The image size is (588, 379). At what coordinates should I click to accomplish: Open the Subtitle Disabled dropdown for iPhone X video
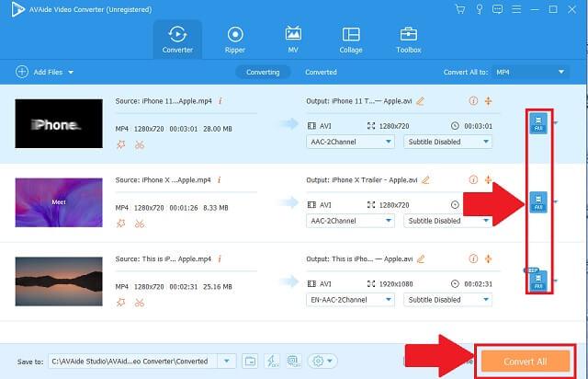tap(447, 221)
